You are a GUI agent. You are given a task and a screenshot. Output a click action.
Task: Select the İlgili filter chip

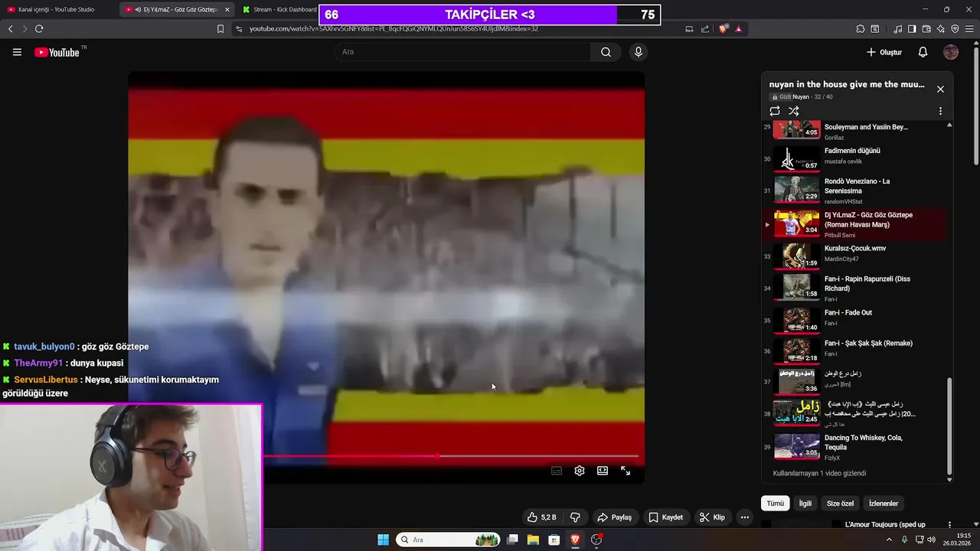(805, 504)
